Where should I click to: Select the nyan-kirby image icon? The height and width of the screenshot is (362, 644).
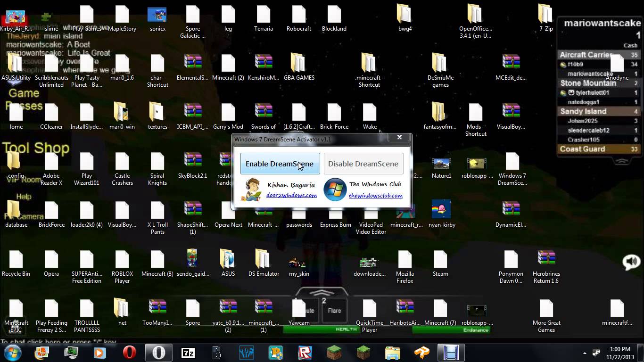pyautogui.click(x=442, y=214)
